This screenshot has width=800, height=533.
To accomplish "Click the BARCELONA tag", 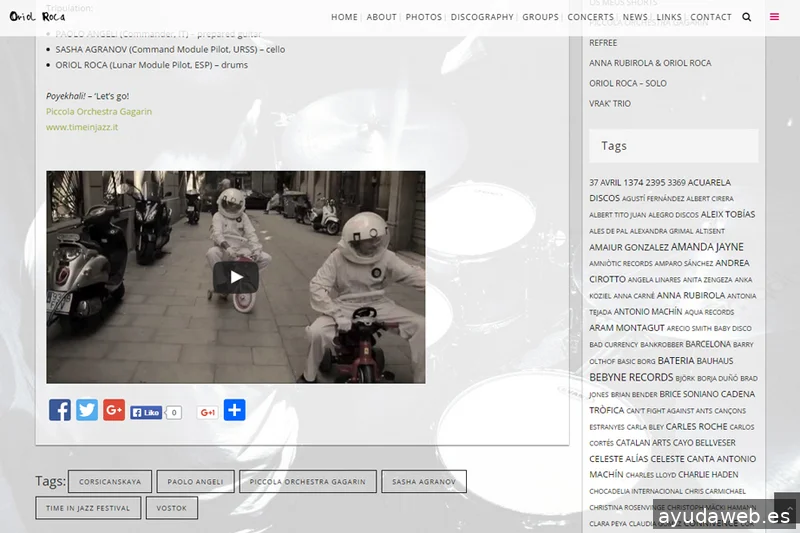I will (x=708, y=344).
